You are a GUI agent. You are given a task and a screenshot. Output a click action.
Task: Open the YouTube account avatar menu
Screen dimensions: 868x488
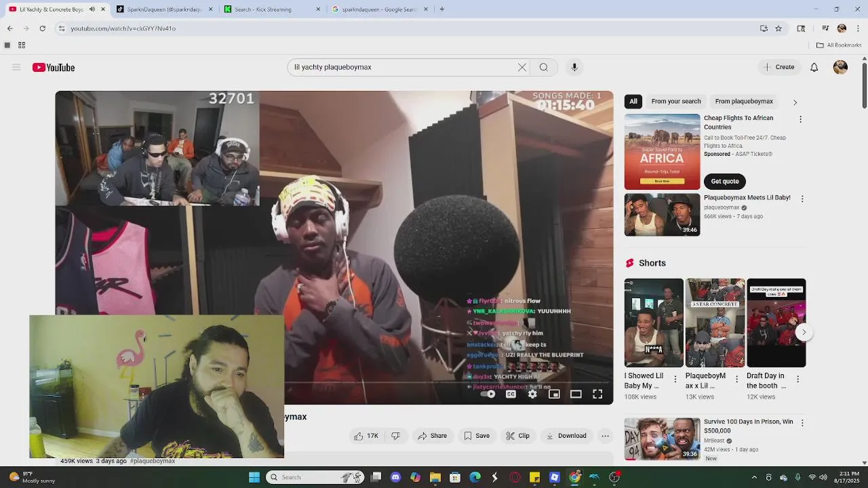click(x=840, y=67)
